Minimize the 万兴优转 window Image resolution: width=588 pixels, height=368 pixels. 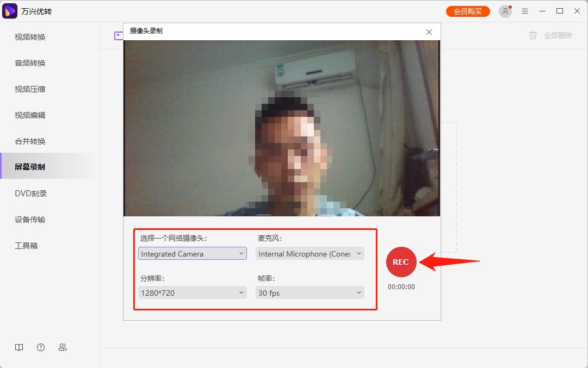[542, 11]
